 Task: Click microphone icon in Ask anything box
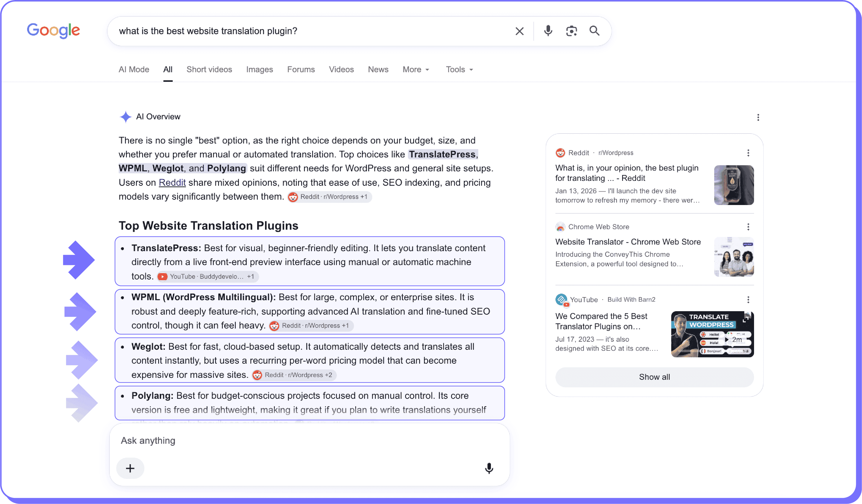489,468
